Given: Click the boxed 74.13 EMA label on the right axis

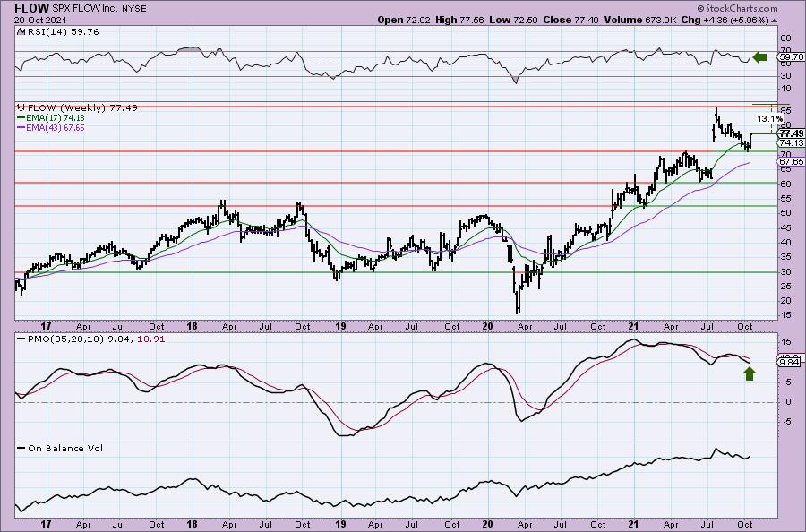Looking at the screenshot, I should 792,143.
